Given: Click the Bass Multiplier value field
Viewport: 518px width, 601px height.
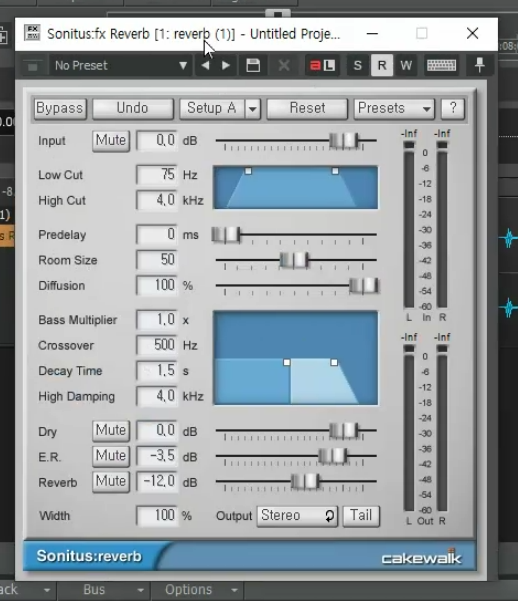Looking at the screenshot, I should tap(157, 320).
